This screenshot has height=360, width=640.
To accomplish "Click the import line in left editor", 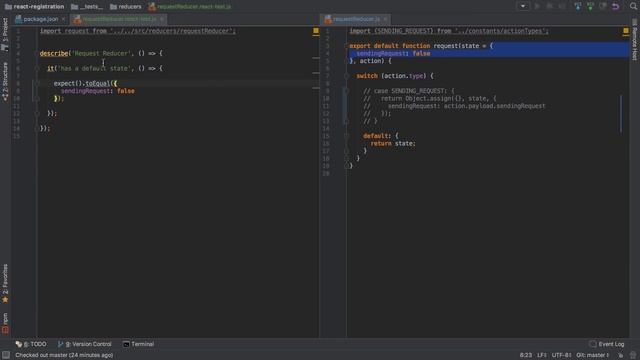I will [138, 31].
